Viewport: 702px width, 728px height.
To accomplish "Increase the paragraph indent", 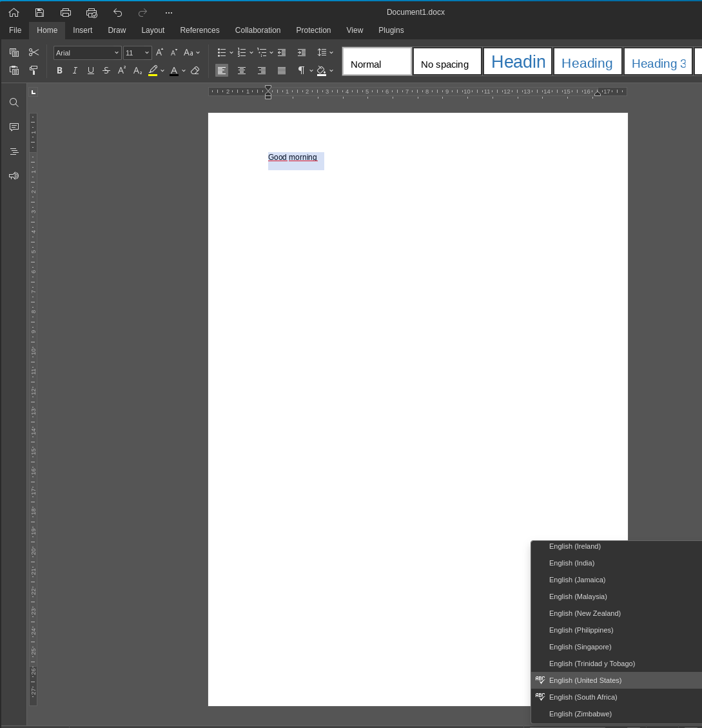I will 301,52.
